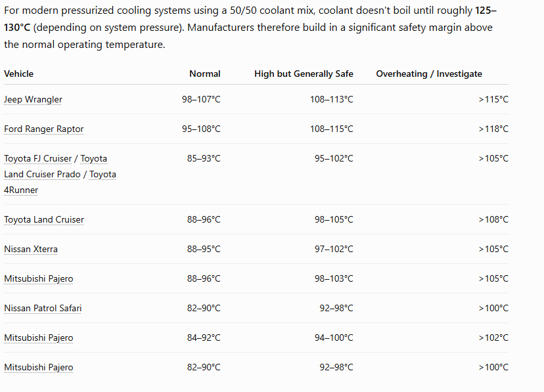Viewport: 544px width, 392px height.
Task: Click the Nissan Xterra link
Action: [x=31, y=250]
